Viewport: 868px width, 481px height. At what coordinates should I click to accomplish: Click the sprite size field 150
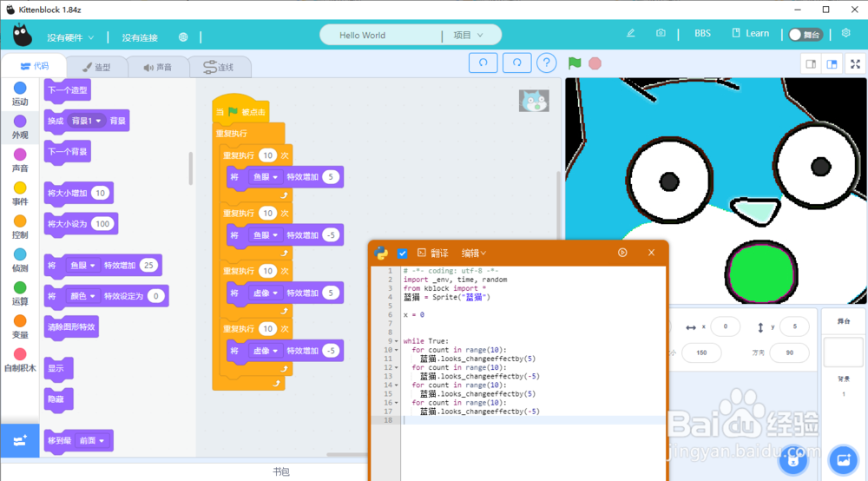click(701, 353)
